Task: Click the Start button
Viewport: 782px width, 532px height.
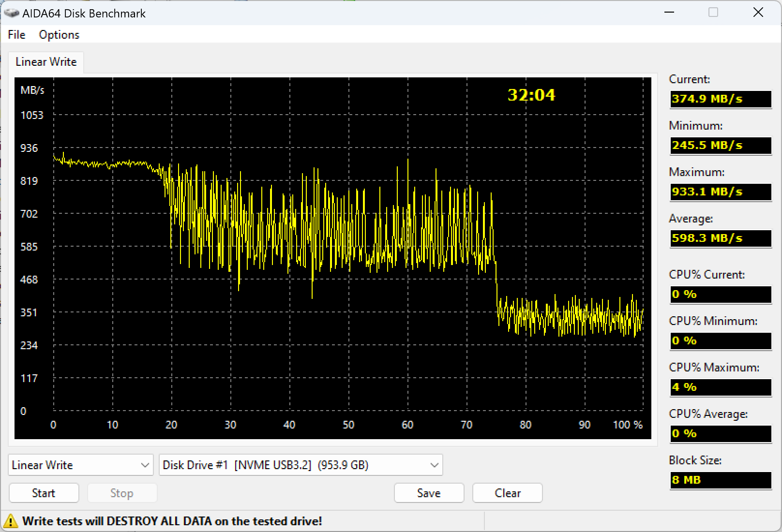Action: [x=44, y=493]
